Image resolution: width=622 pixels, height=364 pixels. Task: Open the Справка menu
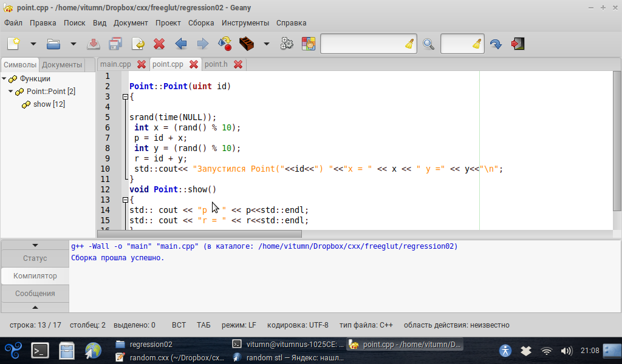click(x=291, y=23)
